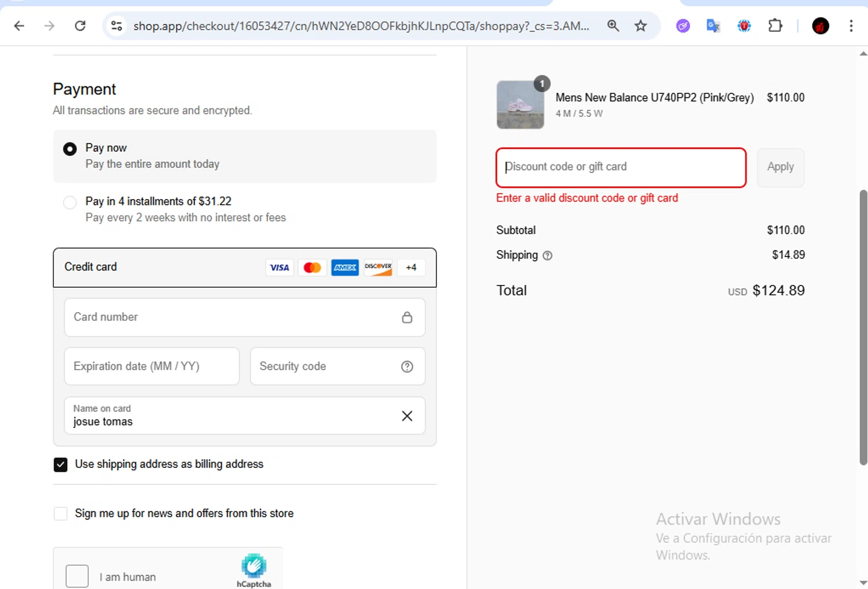This screenshot has width=868, height=589.
Task: Clear the Name on card field
Action: coord(407,416)
